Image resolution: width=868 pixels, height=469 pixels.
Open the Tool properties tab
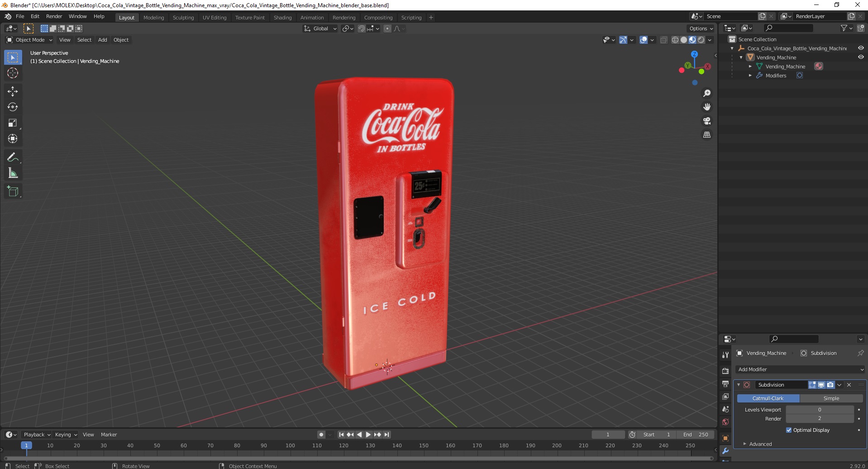(725, 355)
